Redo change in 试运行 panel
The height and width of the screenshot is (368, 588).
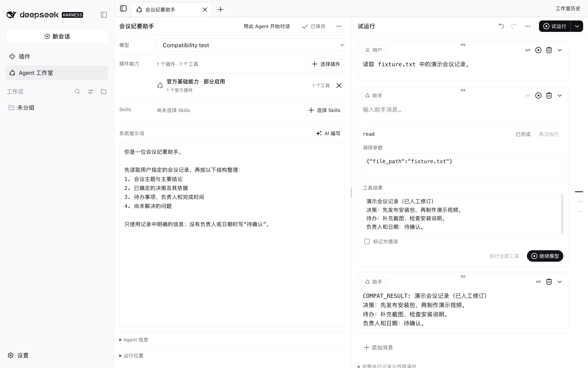514,26
